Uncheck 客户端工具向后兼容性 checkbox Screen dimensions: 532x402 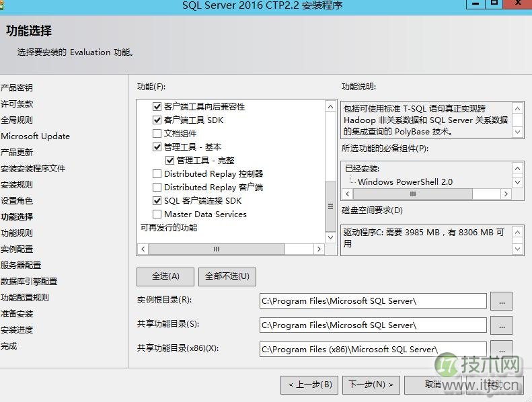coord(157,106)
